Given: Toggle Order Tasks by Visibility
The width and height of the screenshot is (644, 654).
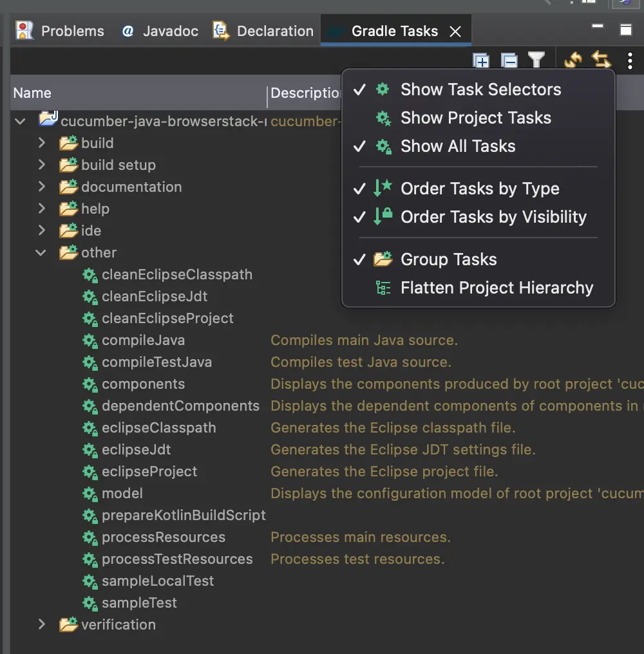Looking at the screenshot, I should (493, 217).
